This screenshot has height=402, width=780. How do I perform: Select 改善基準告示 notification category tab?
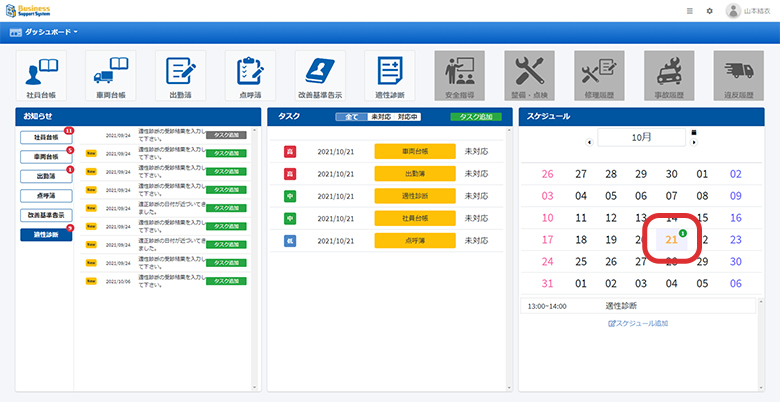[x=46, y=215]
